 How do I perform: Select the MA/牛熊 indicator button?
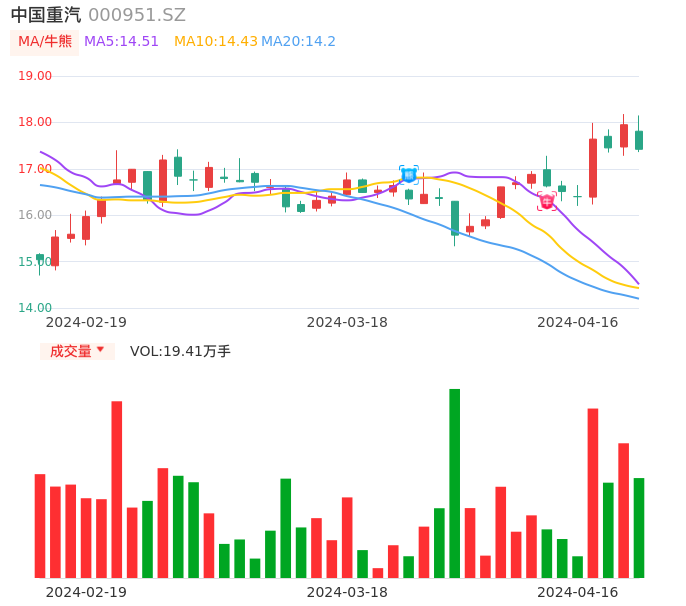point(45,42)
